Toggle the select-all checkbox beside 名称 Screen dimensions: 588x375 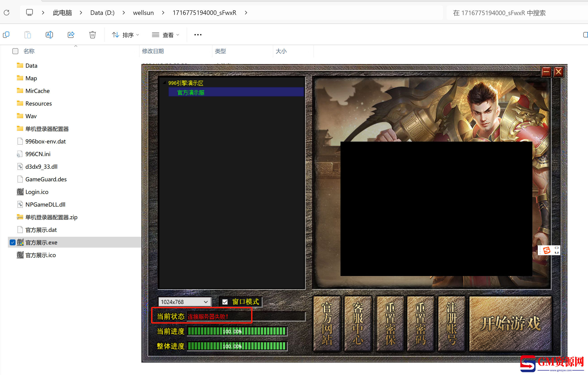[15, 51]
